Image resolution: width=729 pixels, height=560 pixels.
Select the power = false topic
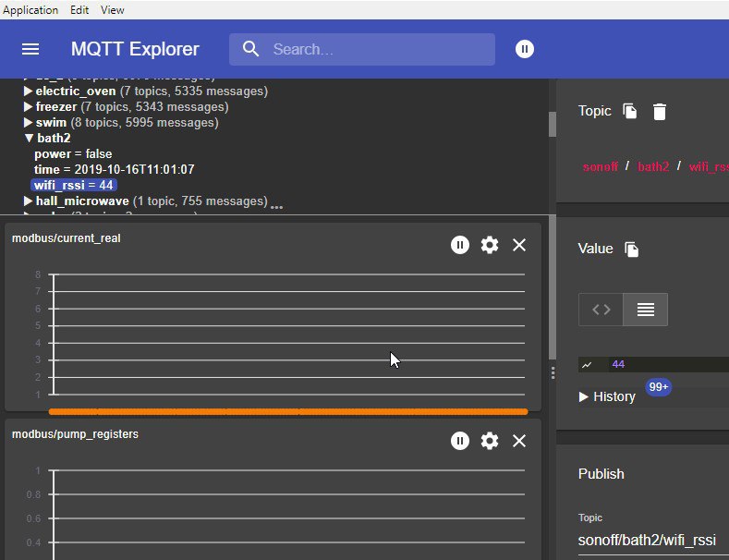[73, 154]
